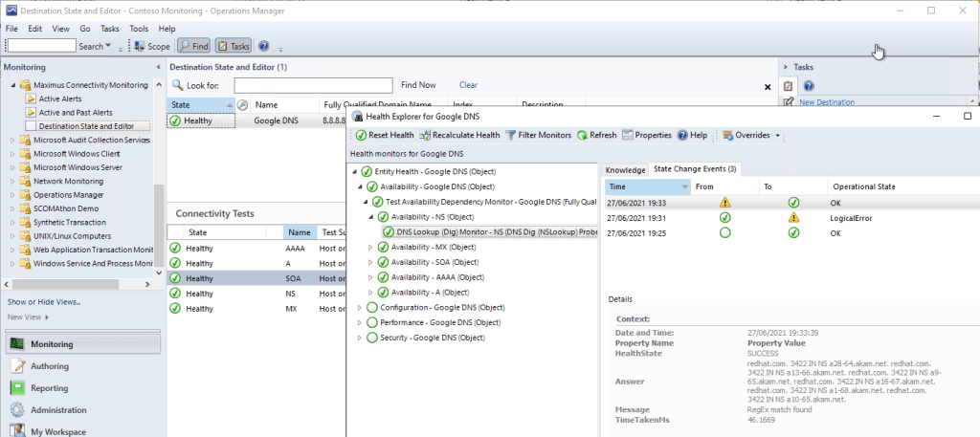Screen dimensions: 980x437
Task: Click Recalculate Health in Health Explorer
Action: (x=458, y=136)
